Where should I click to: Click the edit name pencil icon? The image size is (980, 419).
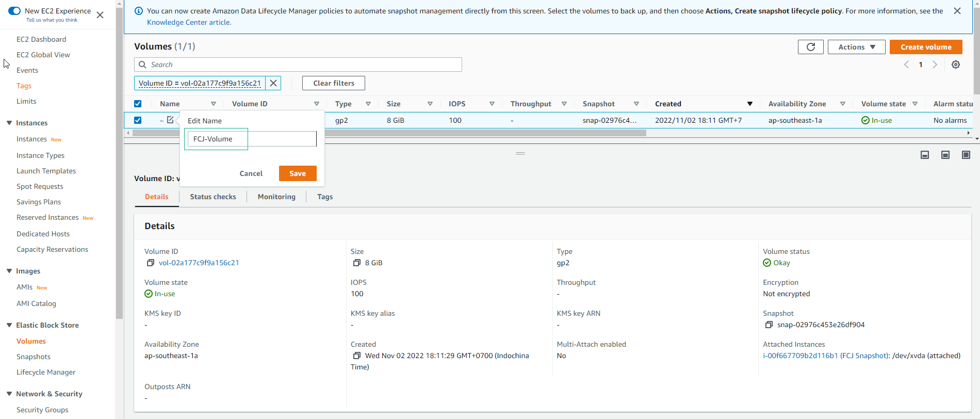[170, 120]
